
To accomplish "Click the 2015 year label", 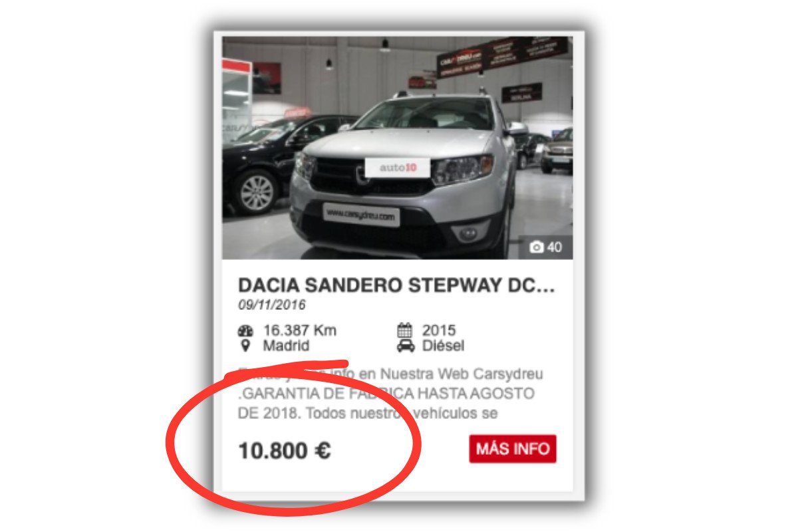I will click(439, 331).
